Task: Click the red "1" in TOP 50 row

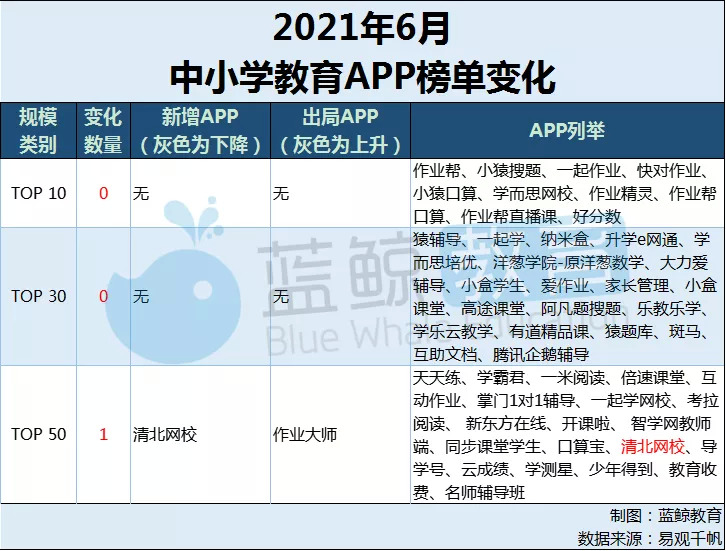Action: coord(103,434)
